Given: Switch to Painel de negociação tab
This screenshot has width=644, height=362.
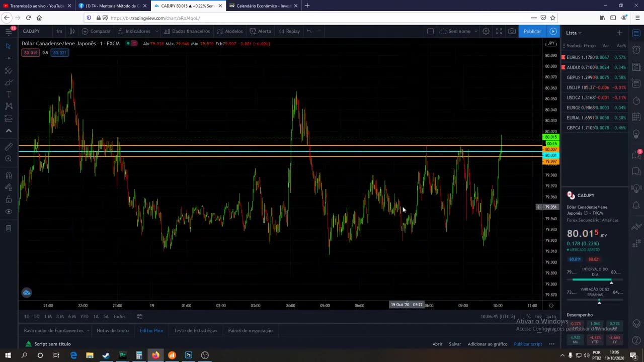Looking at the screenshot, I should click(250, 330).
